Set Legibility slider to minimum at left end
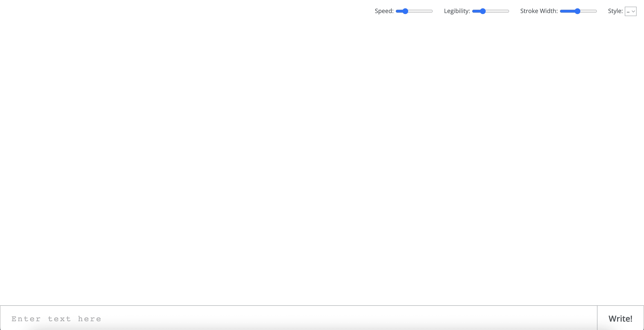This screenshot has width=644, height=330. point(473,11)
